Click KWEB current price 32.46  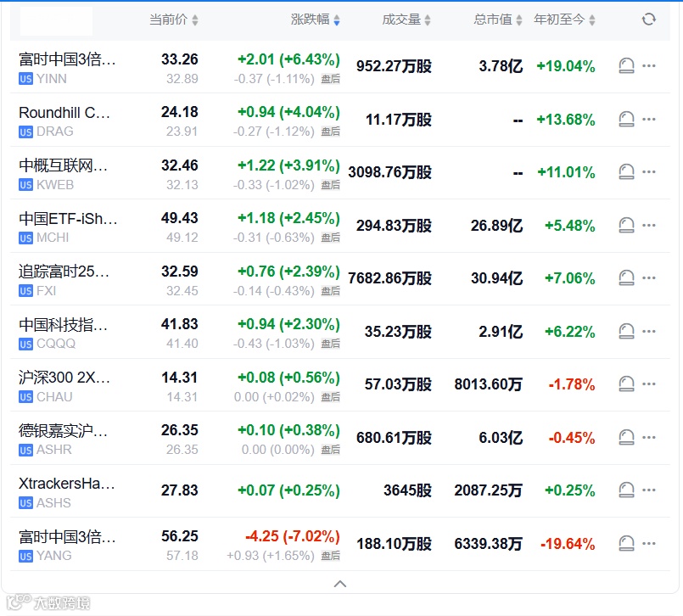(180, 165)
